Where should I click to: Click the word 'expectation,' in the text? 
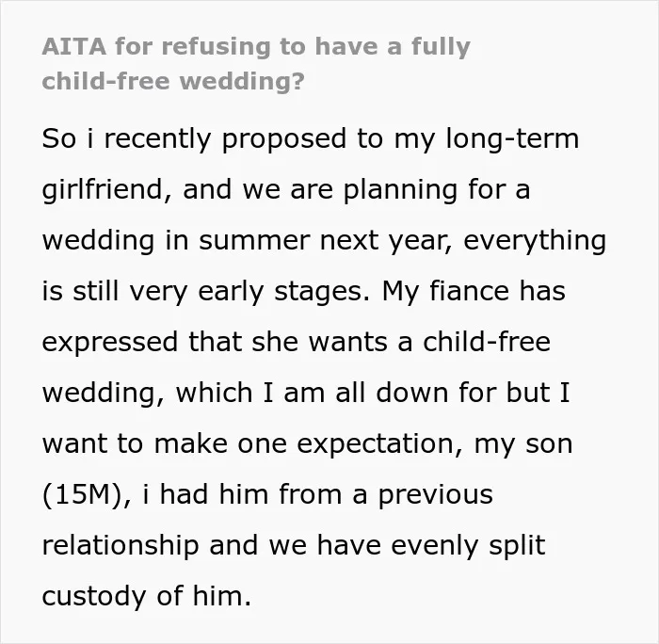click(380, 444)
